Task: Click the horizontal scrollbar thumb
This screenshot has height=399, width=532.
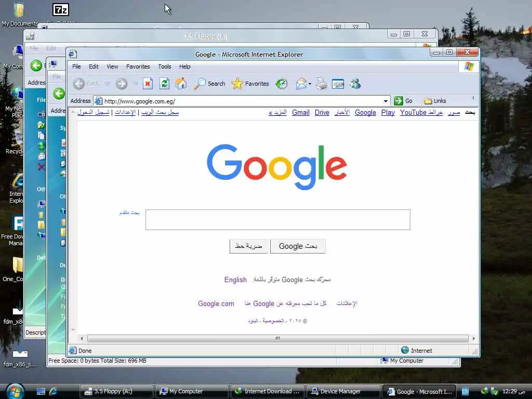Action: click(277, 338)
